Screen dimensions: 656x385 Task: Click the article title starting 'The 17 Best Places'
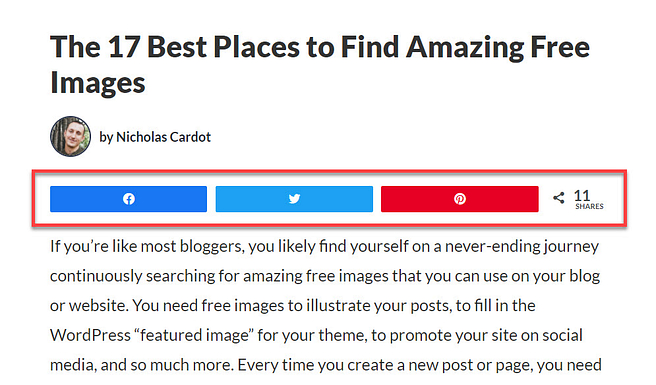tap(320, 64)
